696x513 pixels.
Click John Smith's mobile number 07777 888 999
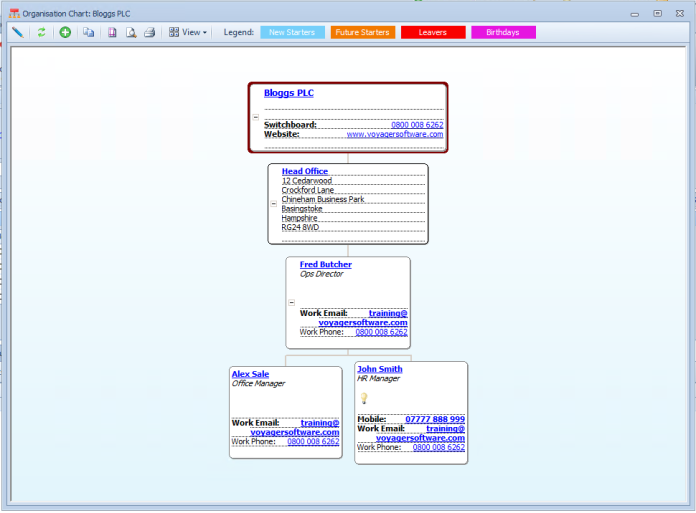coord(434,419)
